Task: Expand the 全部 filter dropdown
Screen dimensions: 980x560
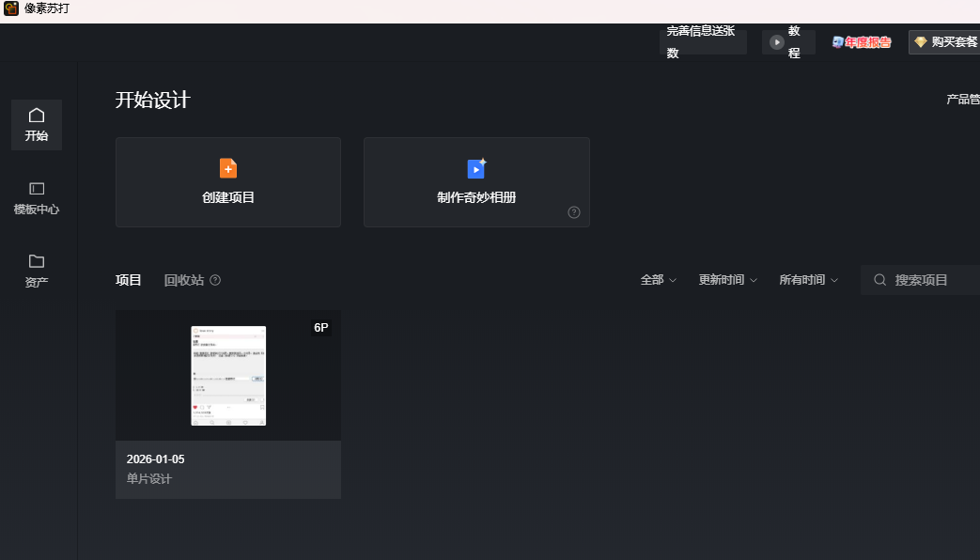Action: point(658,280)
